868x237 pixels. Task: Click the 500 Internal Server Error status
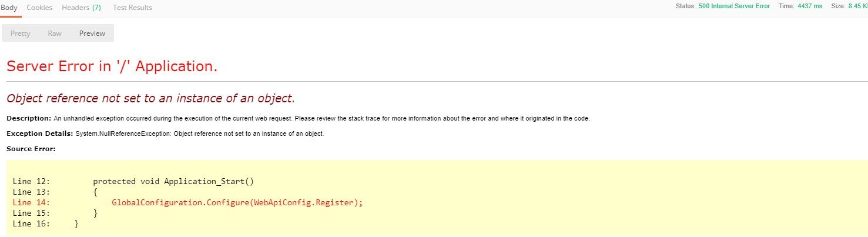pyautogui.click(x=734, y=6)
